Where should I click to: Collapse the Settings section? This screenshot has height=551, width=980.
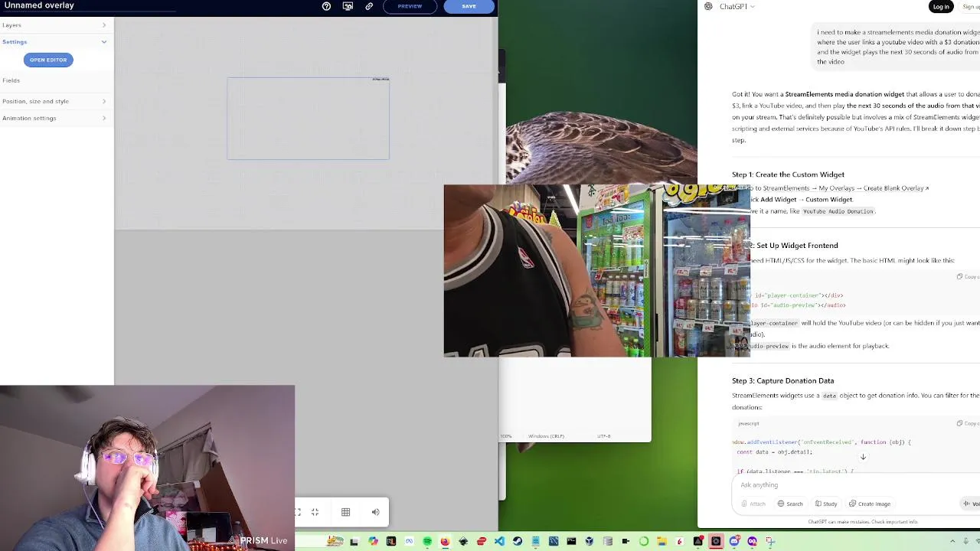click(x=57, y=42)
